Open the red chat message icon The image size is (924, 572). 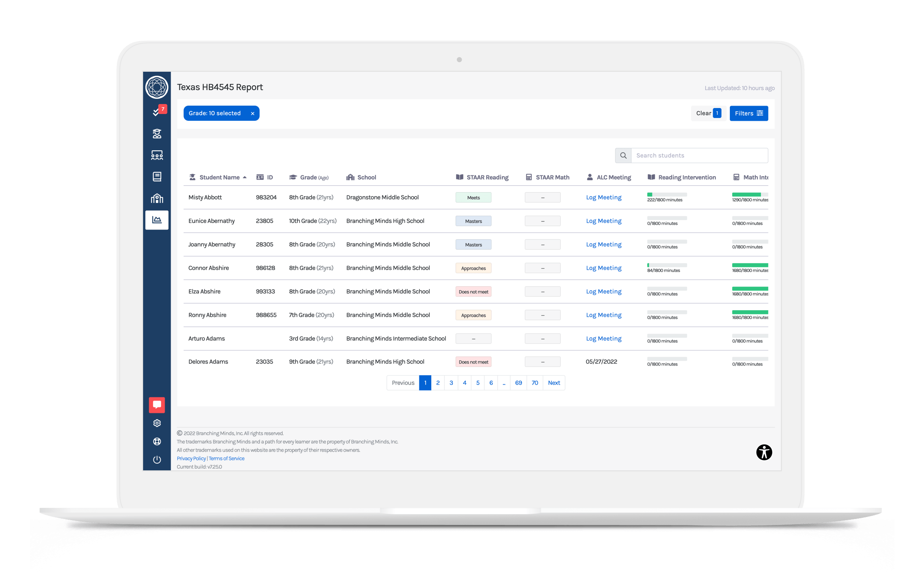point(157,405)
